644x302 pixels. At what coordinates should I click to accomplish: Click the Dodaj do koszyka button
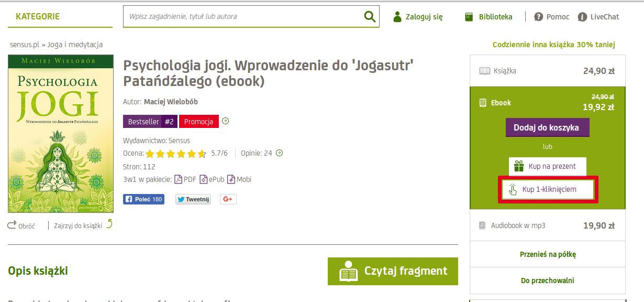click(x=548, y=127)
